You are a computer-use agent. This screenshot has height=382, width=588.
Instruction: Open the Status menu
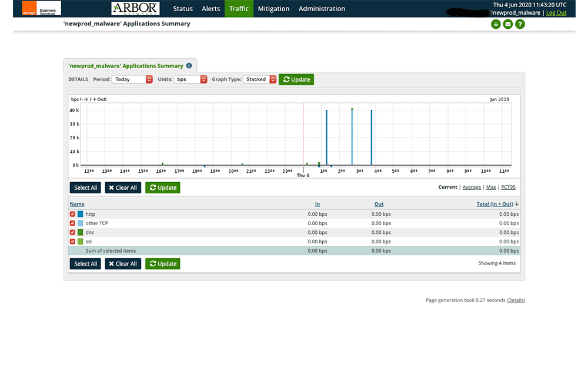point(183,9)
